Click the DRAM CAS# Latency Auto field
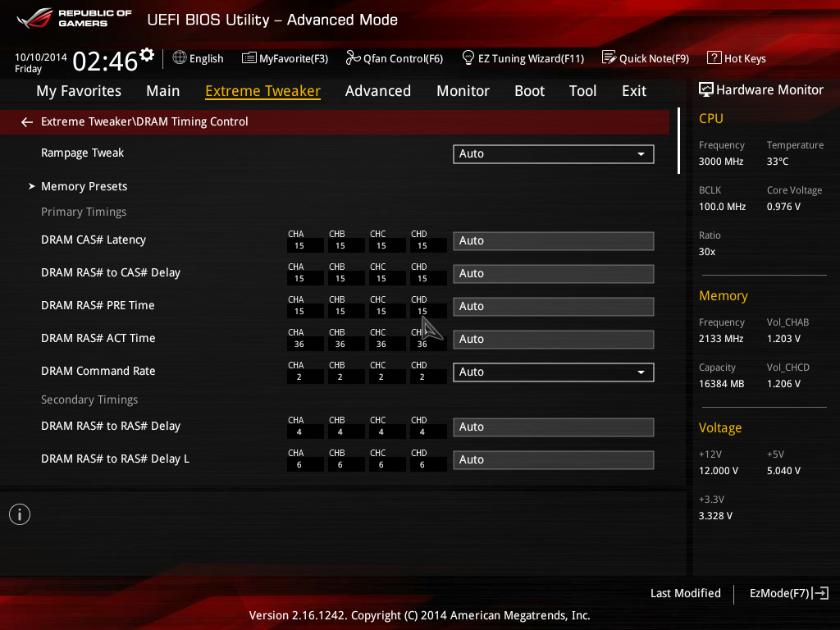Image resolution: width=840 pixels, height=630 pixels. [x=554, y=241]
